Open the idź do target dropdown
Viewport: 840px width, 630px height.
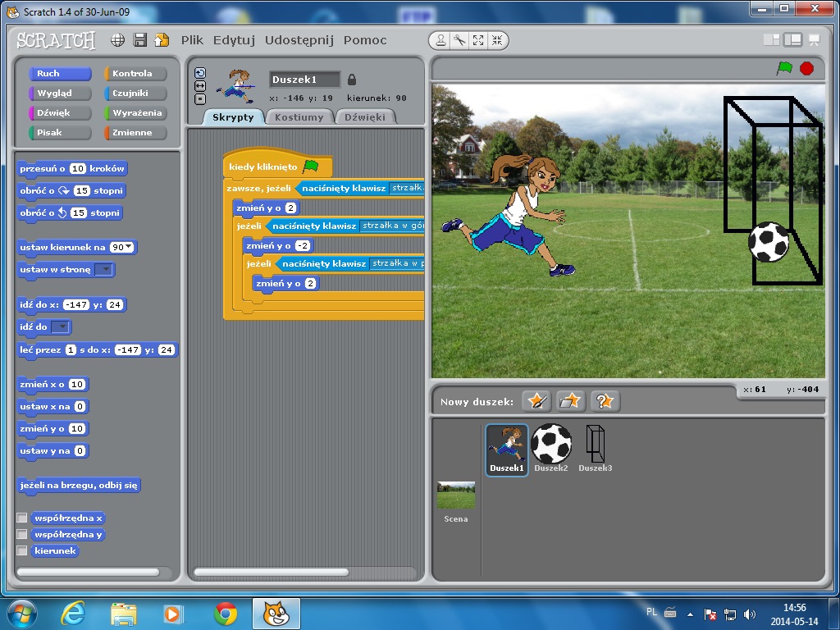[x=61, y=327]
